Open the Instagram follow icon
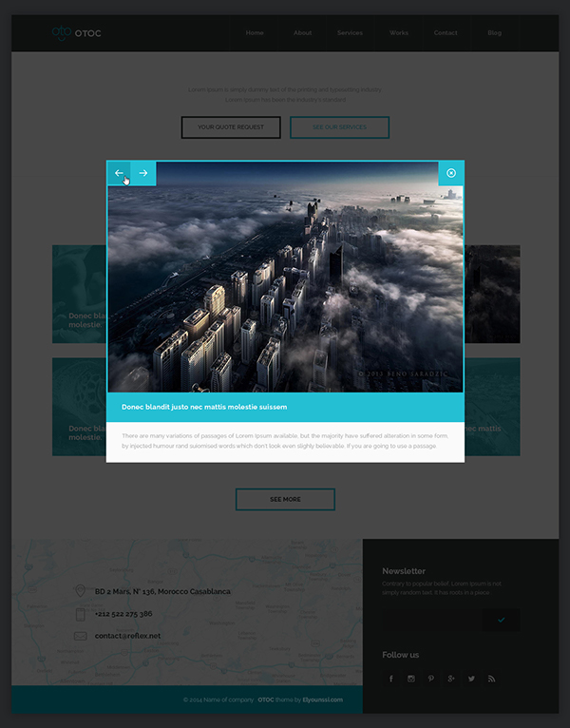This screenshot has width=570, height=728. [x=411, y=679]
